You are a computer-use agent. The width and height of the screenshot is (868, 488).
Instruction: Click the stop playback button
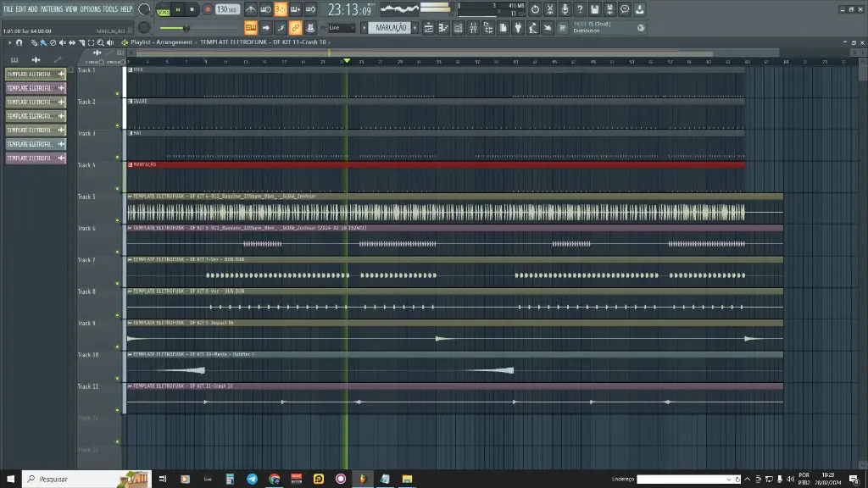click(x=192, y=9)
